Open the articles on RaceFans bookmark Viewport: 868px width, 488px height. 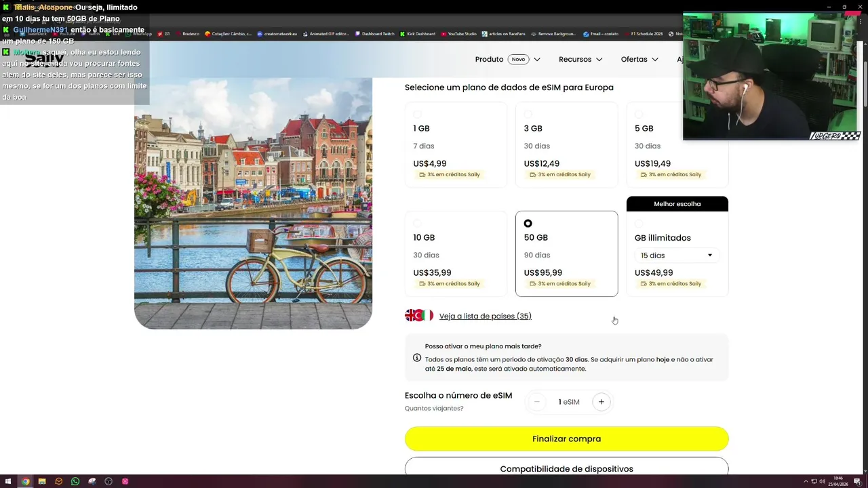point(504,34)
